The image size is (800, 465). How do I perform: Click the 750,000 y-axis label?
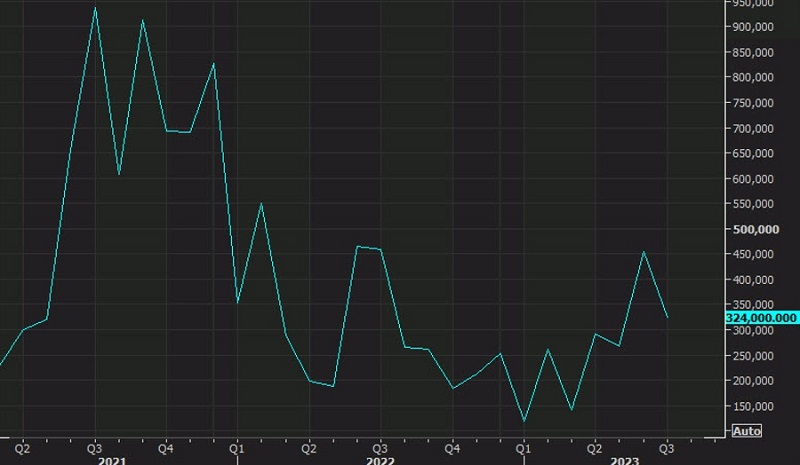click(753, 103)
